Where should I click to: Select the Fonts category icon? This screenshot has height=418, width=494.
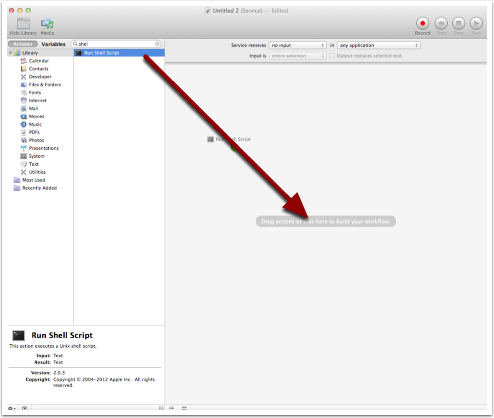[23, 93]
